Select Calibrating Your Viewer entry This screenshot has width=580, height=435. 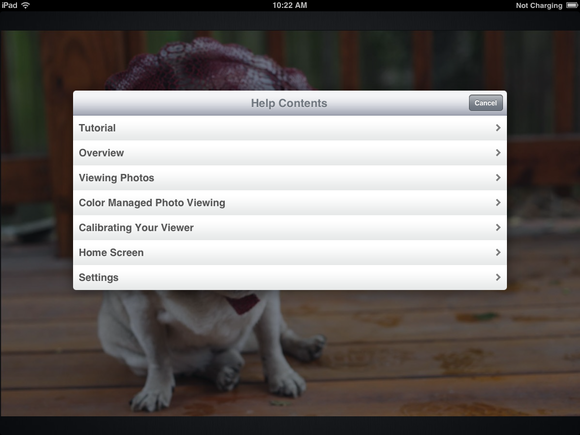coord(290,227)
